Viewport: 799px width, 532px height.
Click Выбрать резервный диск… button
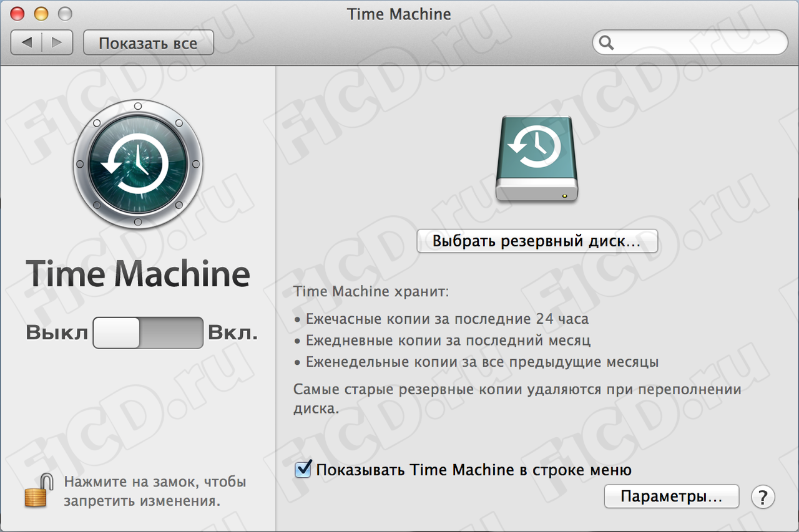pyautogui.click(x=537, y=241)
